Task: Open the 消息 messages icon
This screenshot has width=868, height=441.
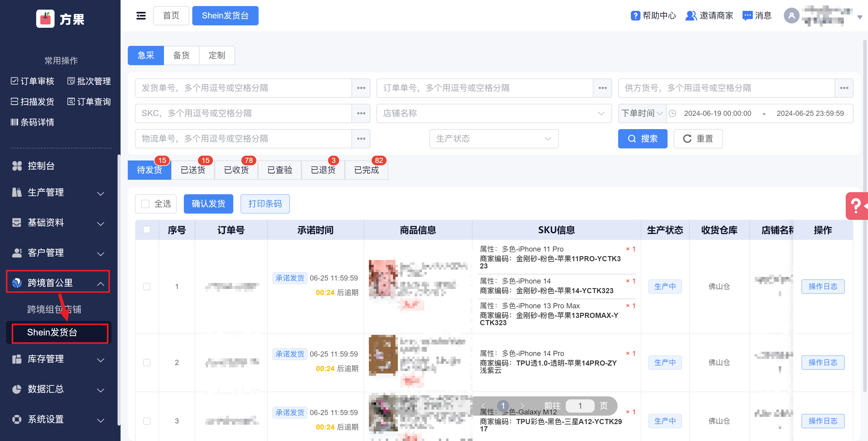Action: (x=747, y=15)
